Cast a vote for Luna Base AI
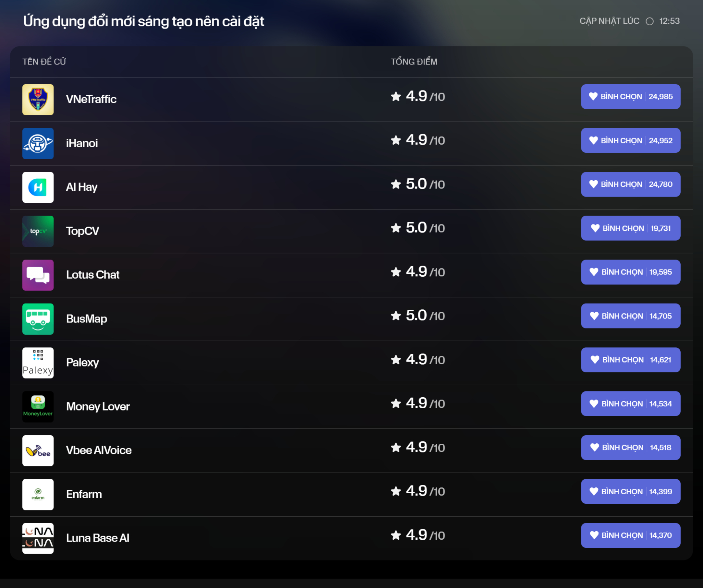 [x=631, y=535]
